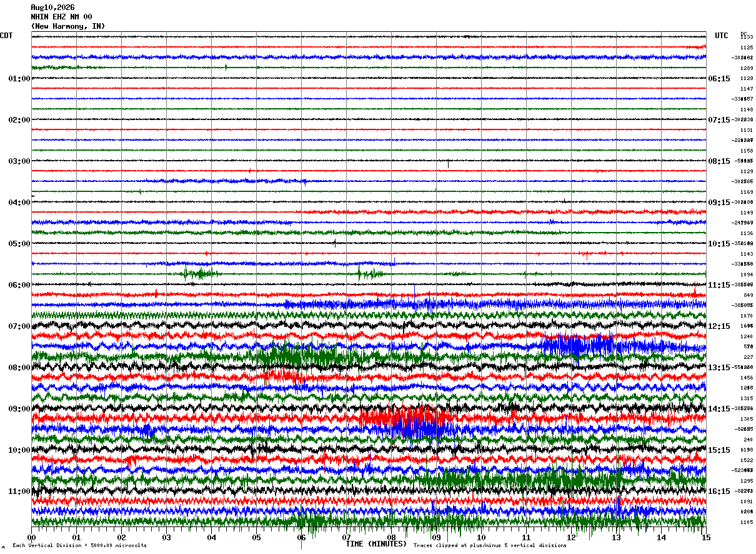756x554 pixels.
Task: Click the DC offset value "1149"
Action: [747, 213]
